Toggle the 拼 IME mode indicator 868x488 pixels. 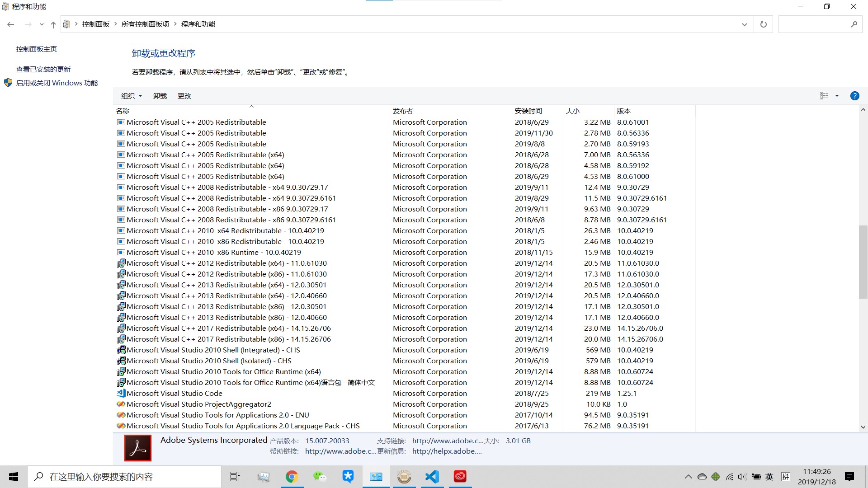[x=786, y=477]
